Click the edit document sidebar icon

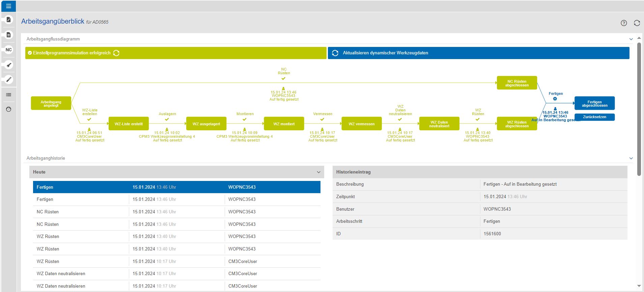coord(9,20)
